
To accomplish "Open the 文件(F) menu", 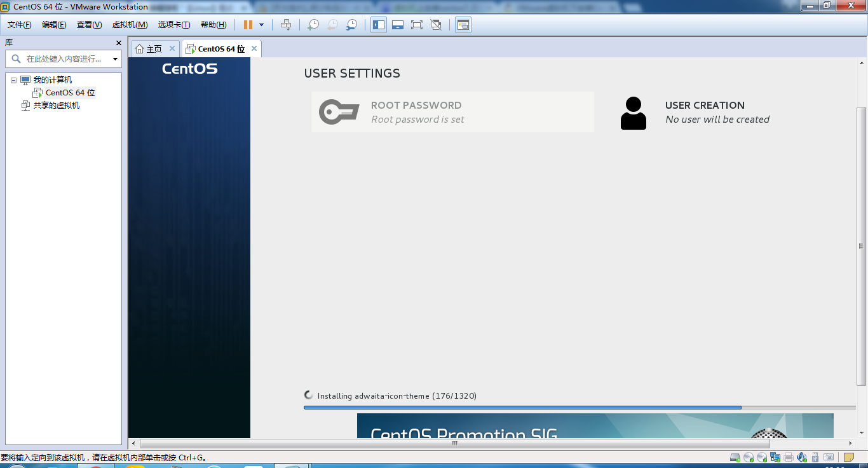I will tap(20, 25).
